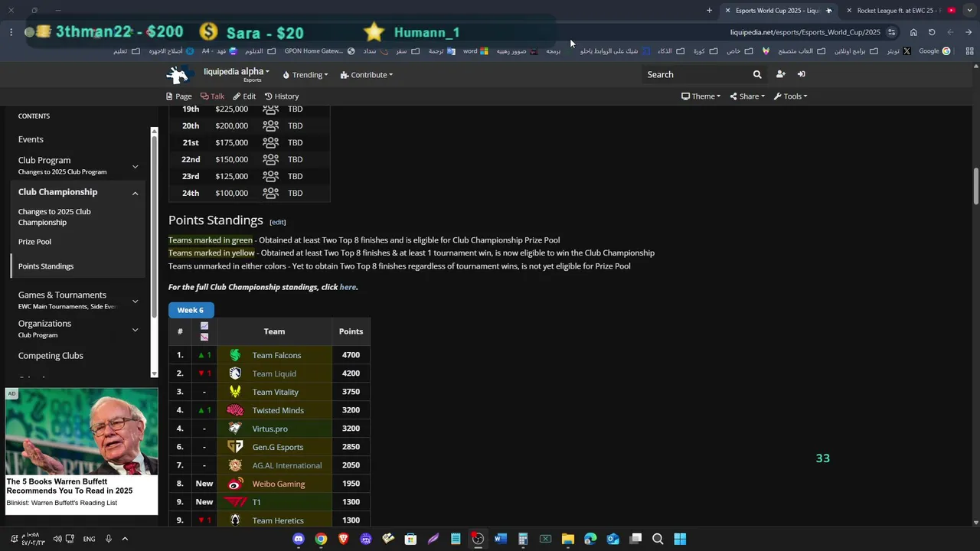Click the Points column header
Image resolution: width=980 pixels, height=551 pixels.
pyautogui.click(x=351, y=331)
